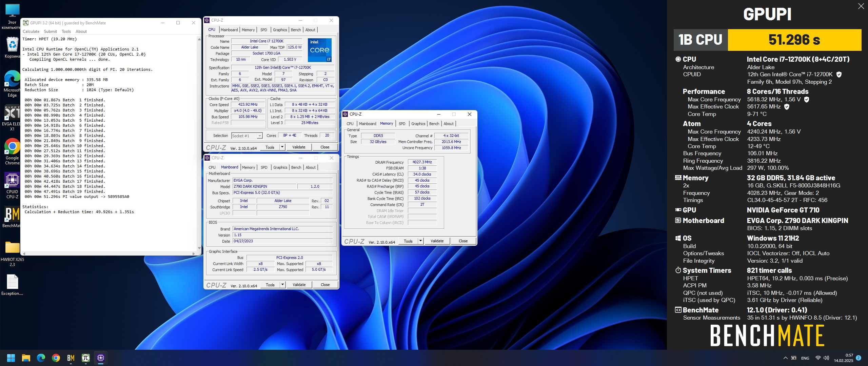The image size is (868, 366).
Task: Maximize the GPUPI window
Action: pyautogui.click(x=178, y=23)
